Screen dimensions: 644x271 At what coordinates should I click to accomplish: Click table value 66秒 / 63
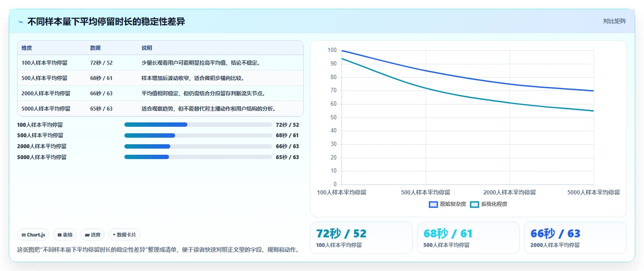pyautogui.click(x=101, y=94)
